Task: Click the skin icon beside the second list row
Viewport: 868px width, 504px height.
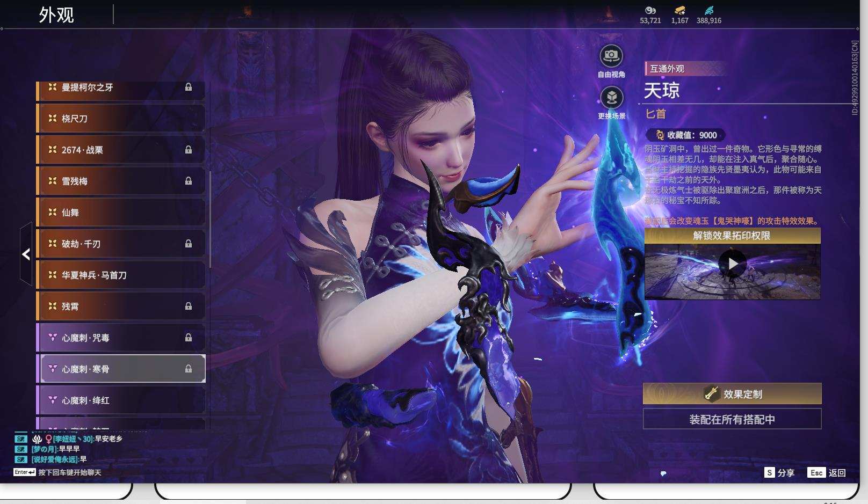Action: point(52,118)
